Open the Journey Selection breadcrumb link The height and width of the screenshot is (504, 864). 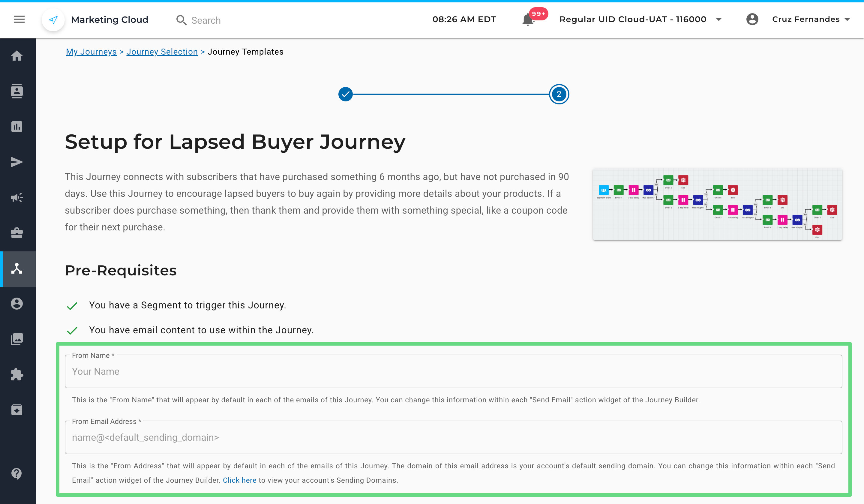pos(162,52)
